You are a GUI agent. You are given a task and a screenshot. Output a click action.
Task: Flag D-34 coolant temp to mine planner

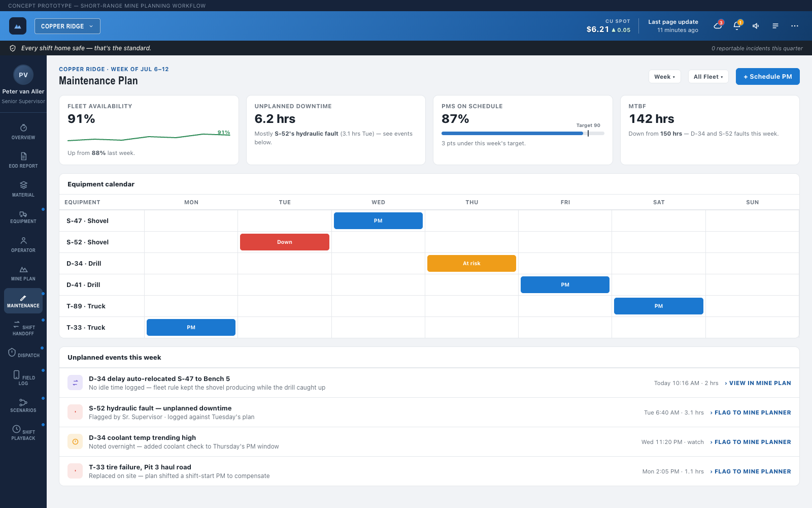click(751, 442)
